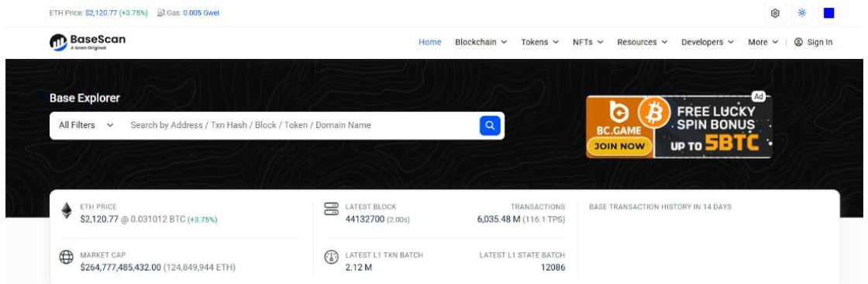The height and width of the screenshot is (284, 868).
Task: Click the timer icon beside Latest L1 Txn Batch
Action: click(x=331, y=258)
